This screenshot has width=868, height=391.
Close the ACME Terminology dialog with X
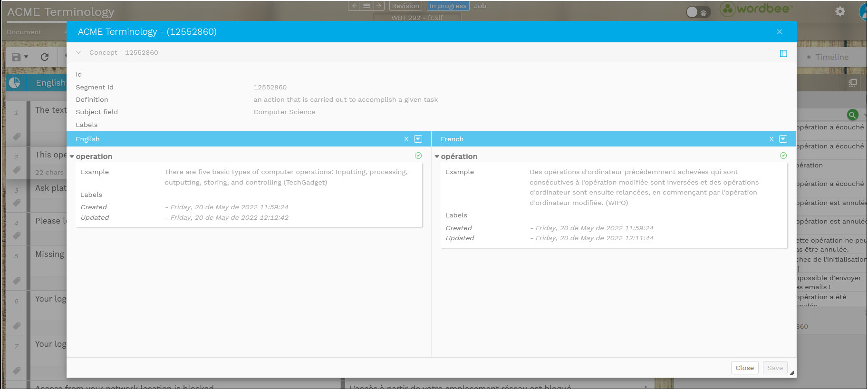pos(779,32)
